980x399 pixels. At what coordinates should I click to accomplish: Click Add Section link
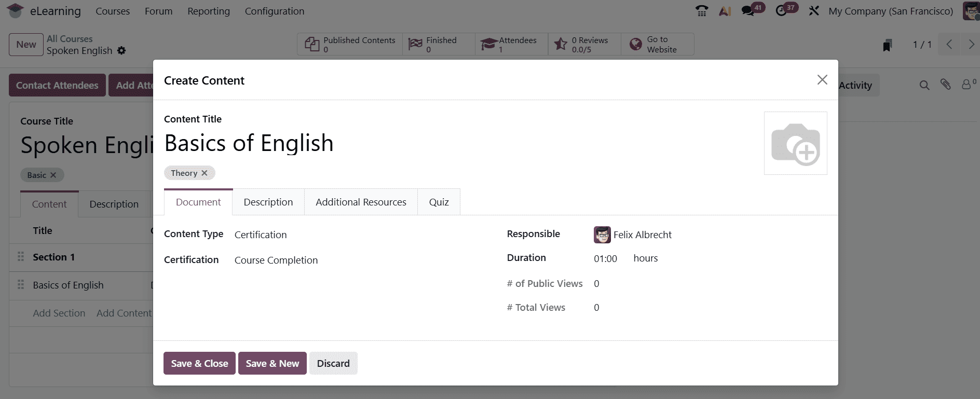pyautogui.click(x=59, y=313)
